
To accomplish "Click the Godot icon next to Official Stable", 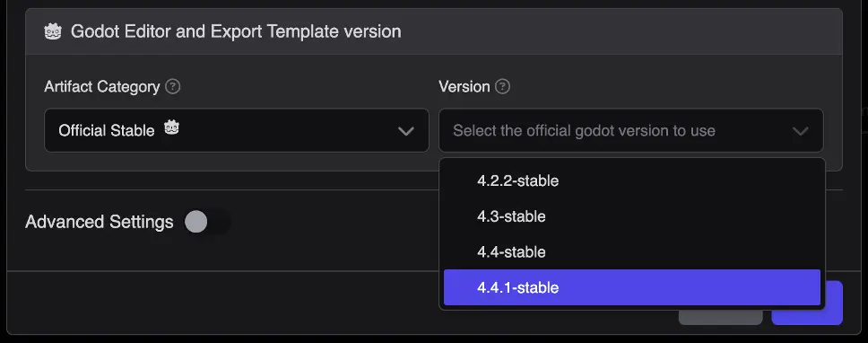I will 171,128.
